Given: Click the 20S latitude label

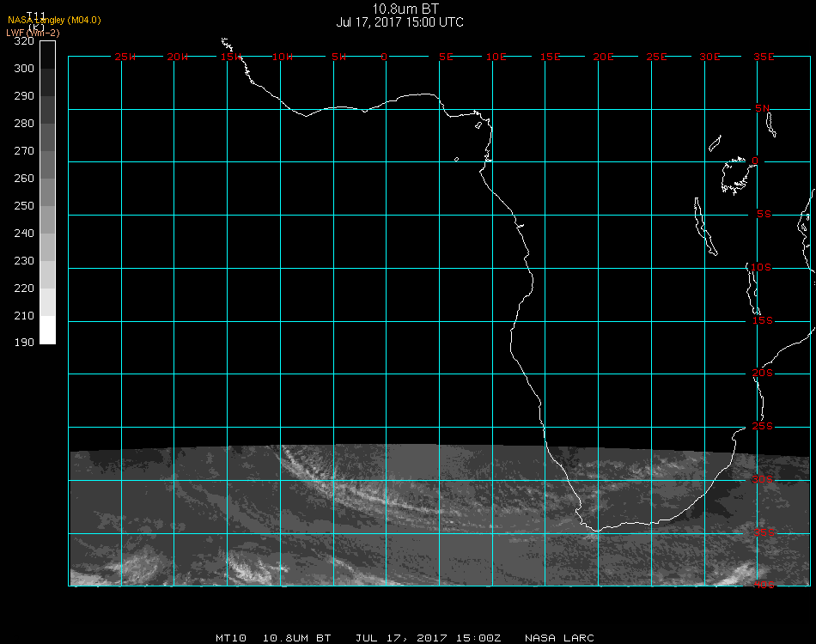Looking at the screenshot, I should pos(763,373).
